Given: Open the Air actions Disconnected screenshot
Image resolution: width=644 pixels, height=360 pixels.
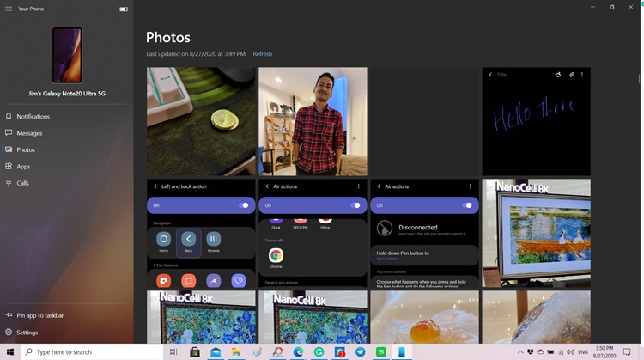Looking at the screenshot, I should pyautogui.click(x=425, y=233).
